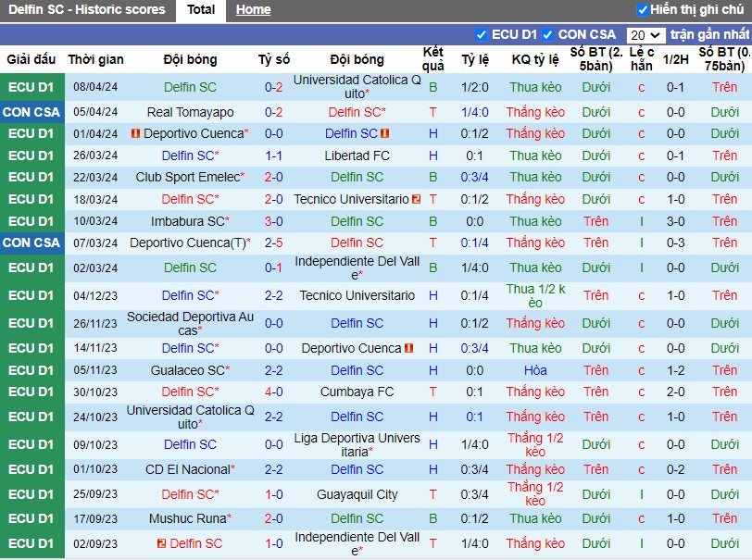Click the Delfin SC - Historic scores title
Image resolution: width=752 pixels, height=560 pixels.
[x=87, y=9]
